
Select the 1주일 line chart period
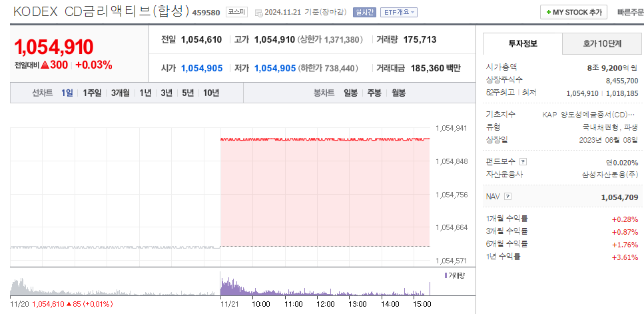92,93
